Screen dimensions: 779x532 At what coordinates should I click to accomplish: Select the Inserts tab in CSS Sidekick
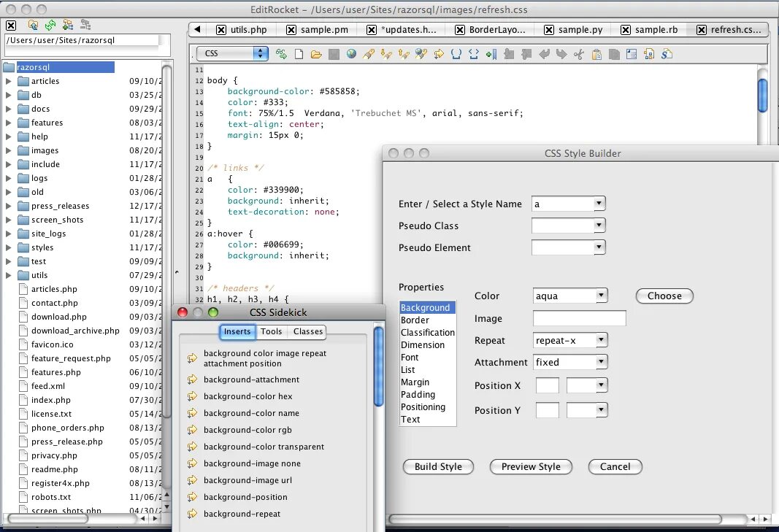click(237, 331)
